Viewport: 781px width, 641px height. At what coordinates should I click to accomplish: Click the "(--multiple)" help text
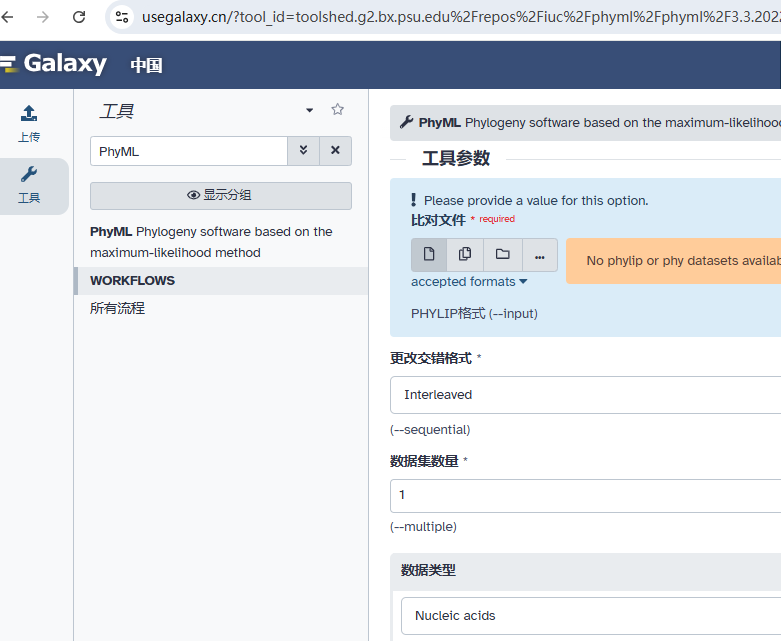423,527
